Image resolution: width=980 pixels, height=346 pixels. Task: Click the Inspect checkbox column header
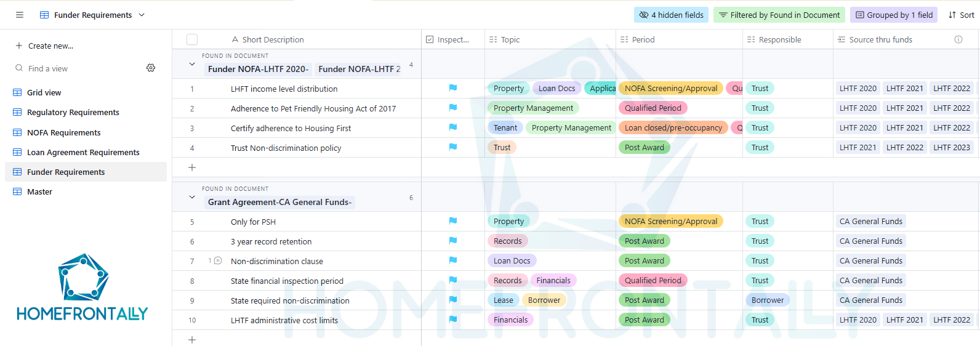[x=453, y=39]
